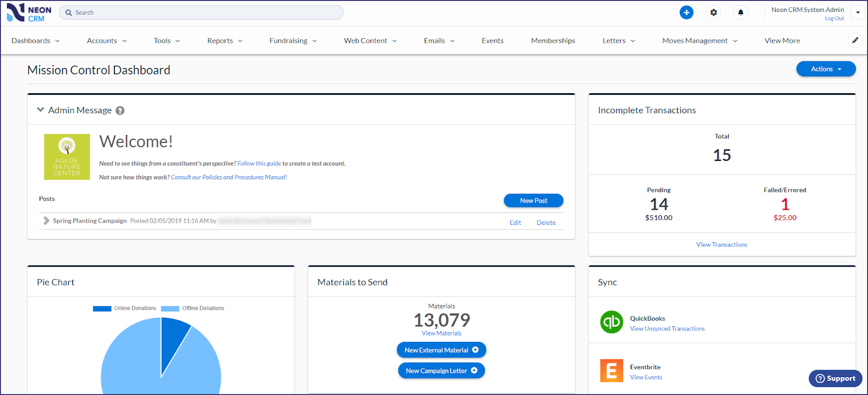Screen dimensions: 868x395
Task: Delete the Spring Planting Campaign post
Action: point(546,223)
